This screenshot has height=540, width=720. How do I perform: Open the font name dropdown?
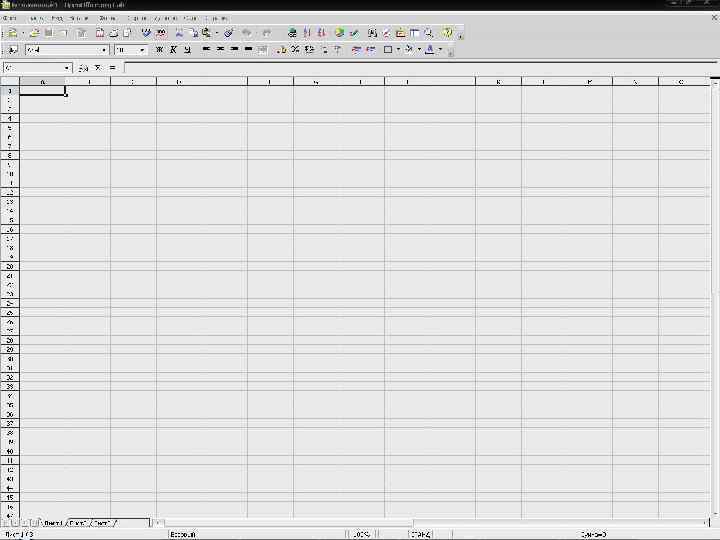click(104, 50)
